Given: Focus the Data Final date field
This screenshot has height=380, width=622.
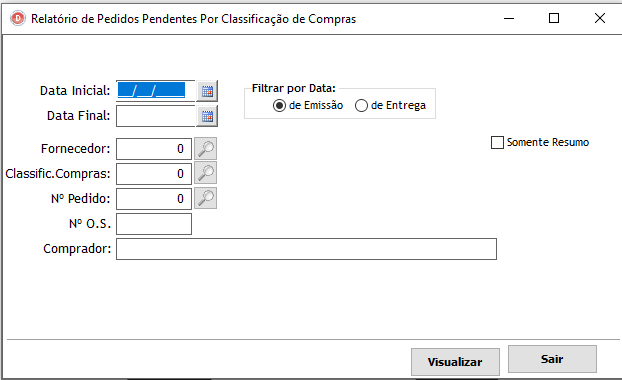Looking at the screenshot, I should (x=156, y=116).
